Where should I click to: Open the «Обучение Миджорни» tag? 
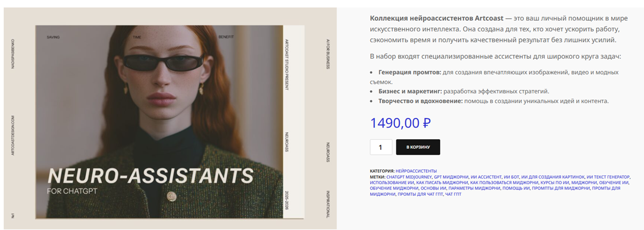[x=394, y=188]
